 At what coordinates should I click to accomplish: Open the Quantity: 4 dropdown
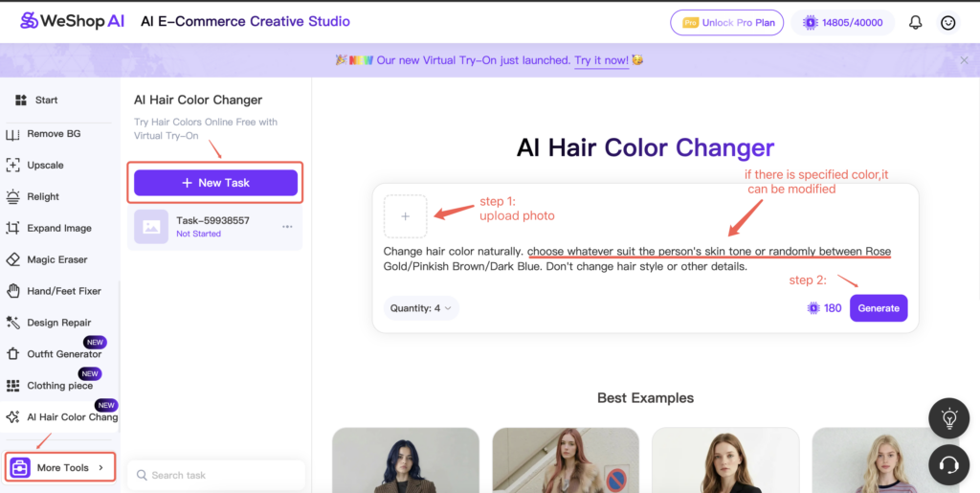pyautogui.click(x=421, y=308)
